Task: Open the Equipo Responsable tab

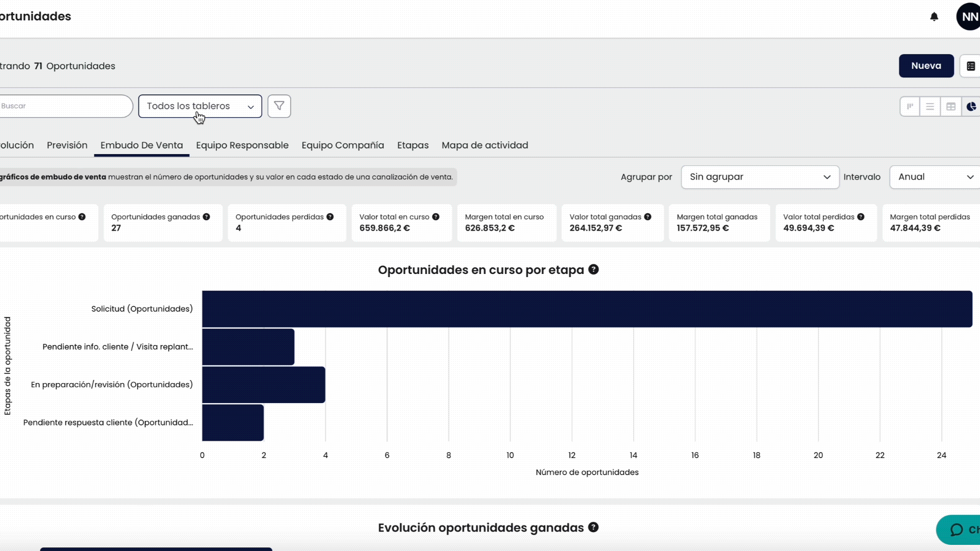Action: (242, 145)
